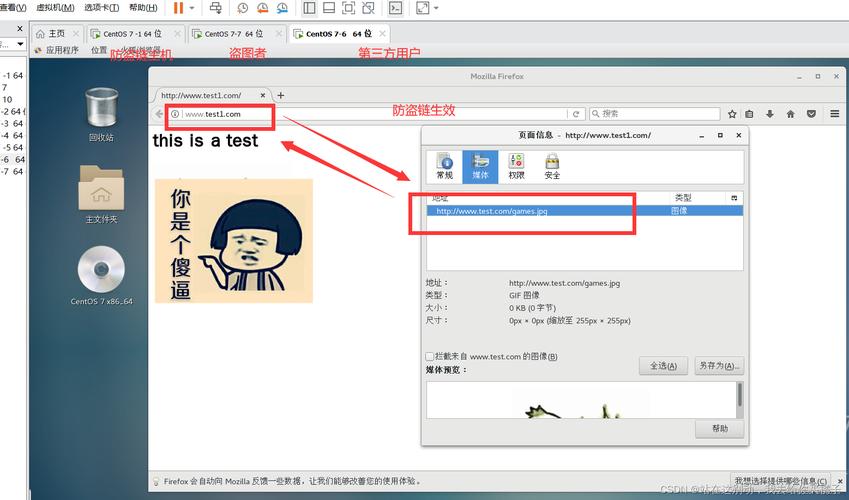Click the send Ctrl+Alt+Del icon in the VMware toolbar

(215, 8)
